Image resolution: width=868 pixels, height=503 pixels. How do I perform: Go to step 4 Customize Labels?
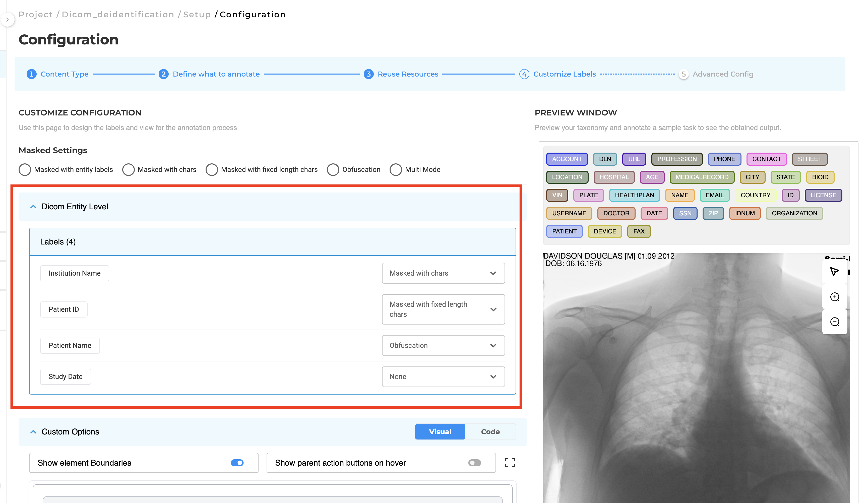point(558,74)
